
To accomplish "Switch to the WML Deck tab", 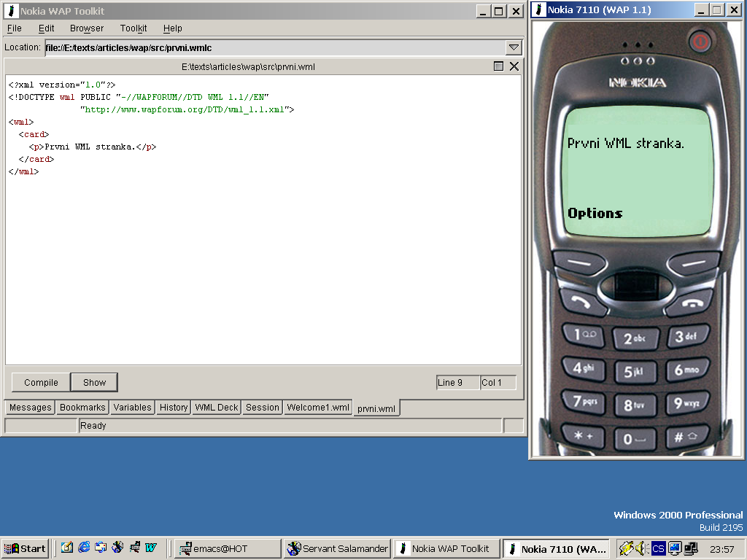I will (x=216, y=408).
